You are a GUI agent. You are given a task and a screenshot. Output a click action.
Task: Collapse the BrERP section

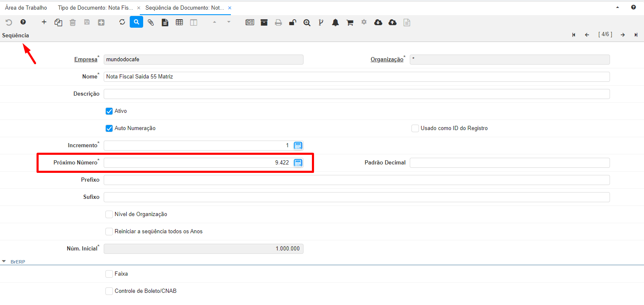pyautogui.click(x=4, y=261)
